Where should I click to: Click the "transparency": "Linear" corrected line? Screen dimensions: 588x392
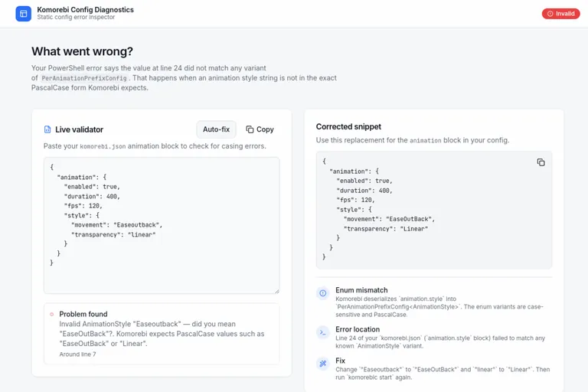(x=386, y=229)
